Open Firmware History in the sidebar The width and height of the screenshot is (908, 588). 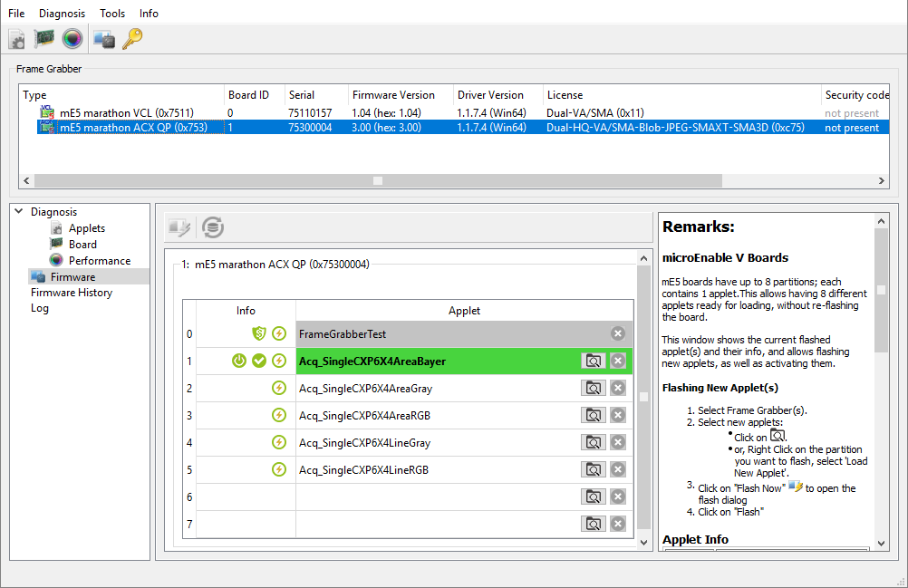pyautogui.click(x=72, y=293)
